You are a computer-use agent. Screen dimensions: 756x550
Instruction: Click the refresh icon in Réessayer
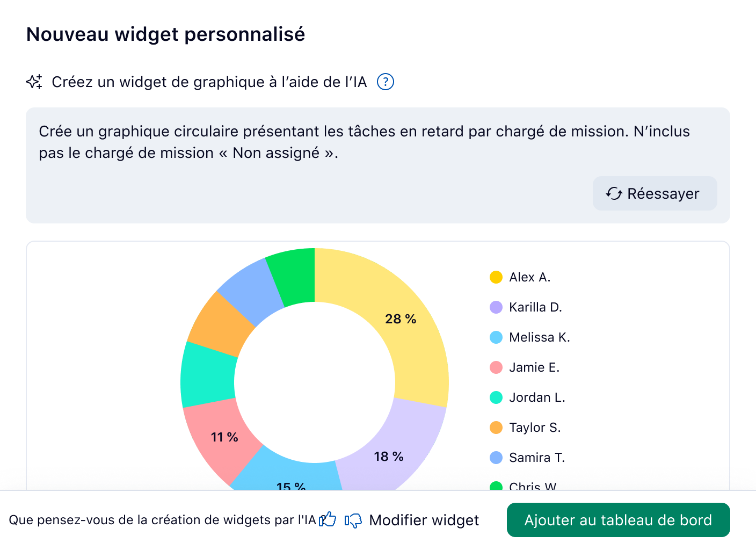(x=614, y=193)
